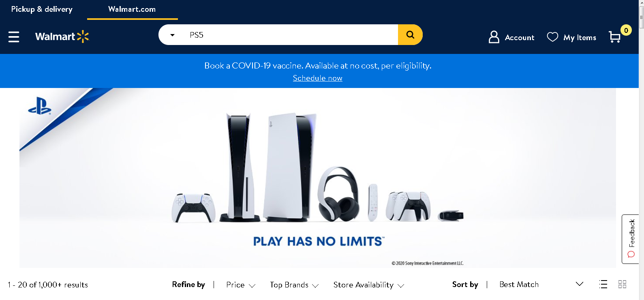Click the PlayStation logo in banner
The width and height of the screenshot is (644, 300).
point(40,106)
